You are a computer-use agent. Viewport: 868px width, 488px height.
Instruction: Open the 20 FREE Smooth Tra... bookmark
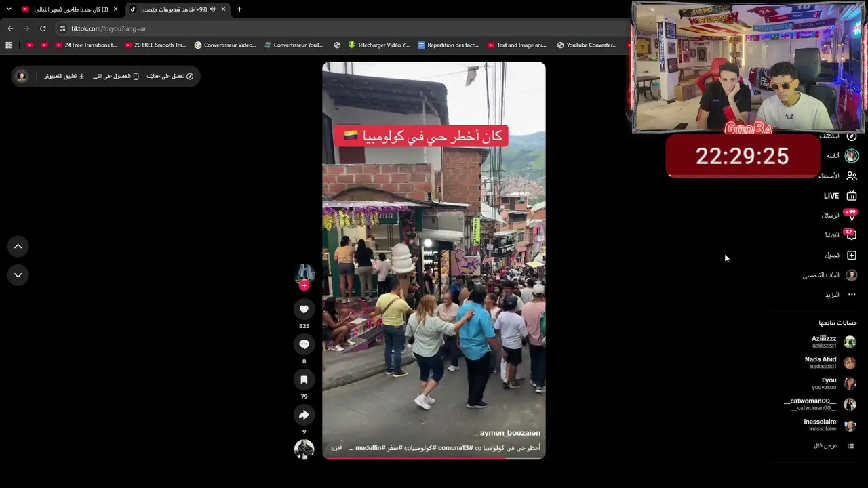click(155, 45)
